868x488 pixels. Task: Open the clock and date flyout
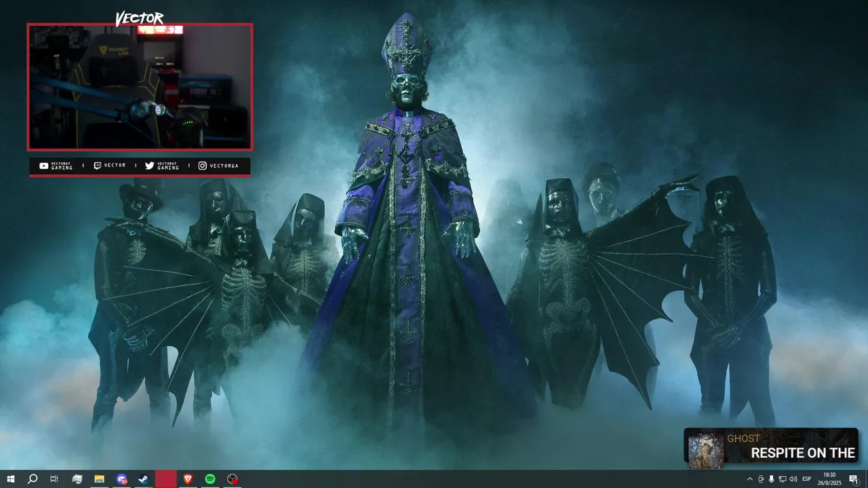[x=829, y=479]
